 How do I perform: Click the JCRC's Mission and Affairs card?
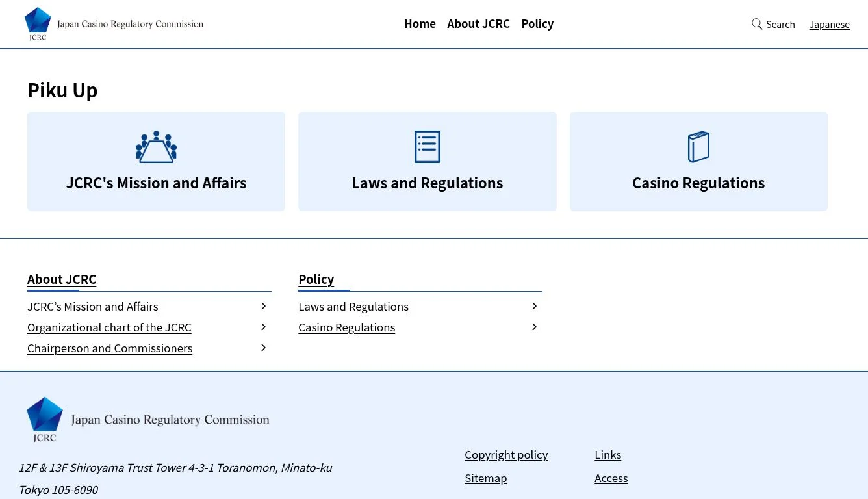156,161
